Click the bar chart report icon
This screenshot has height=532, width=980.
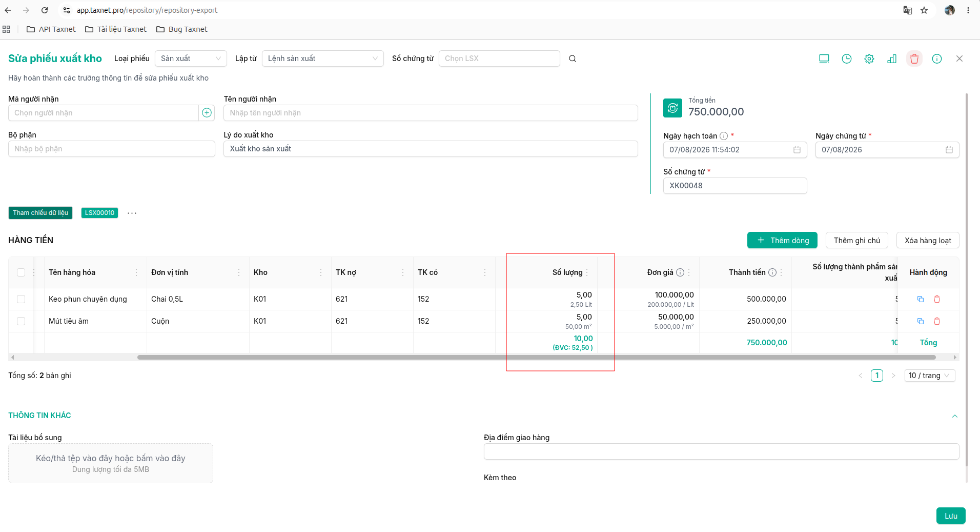(x=892, y=58)
